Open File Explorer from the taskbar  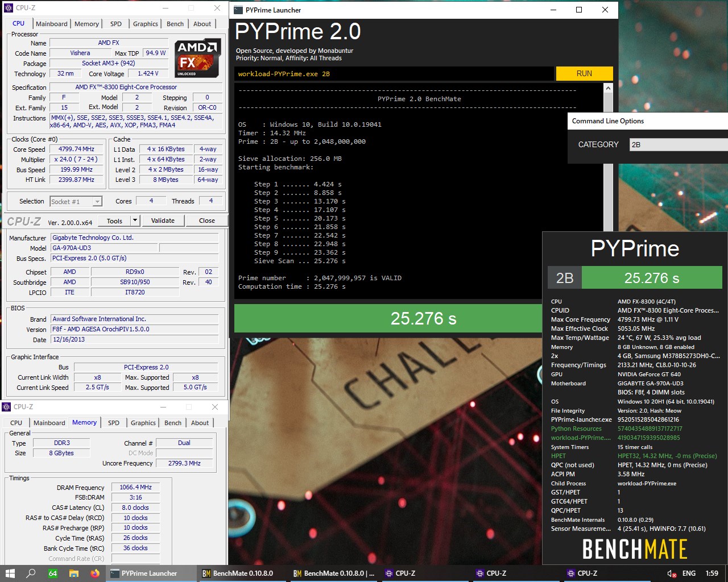[x=73, y=573]
